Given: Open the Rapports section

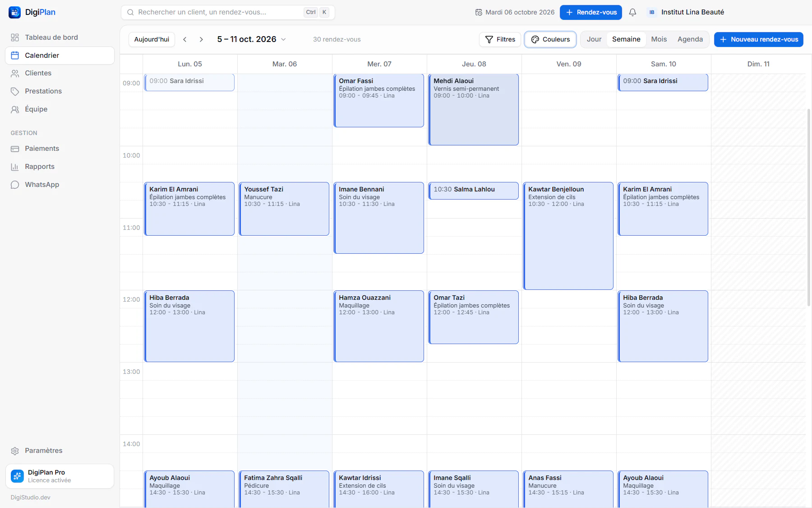Looking at the screenshot, I should (60, 167).
